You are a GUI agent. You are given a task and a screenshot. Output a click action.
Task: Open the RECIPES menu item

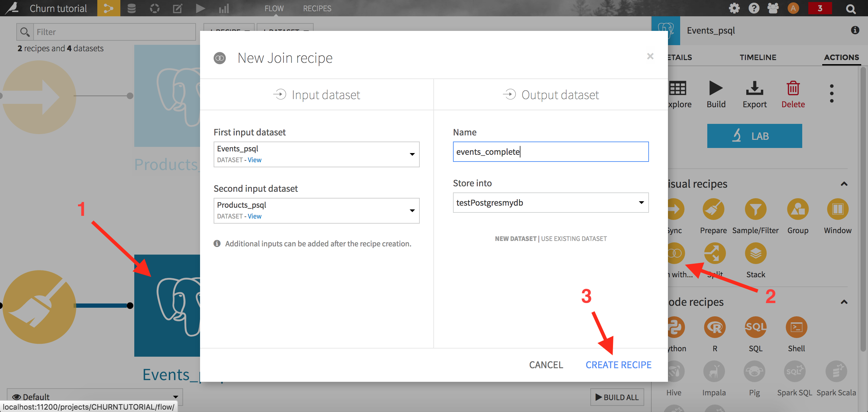pos(317,8)
